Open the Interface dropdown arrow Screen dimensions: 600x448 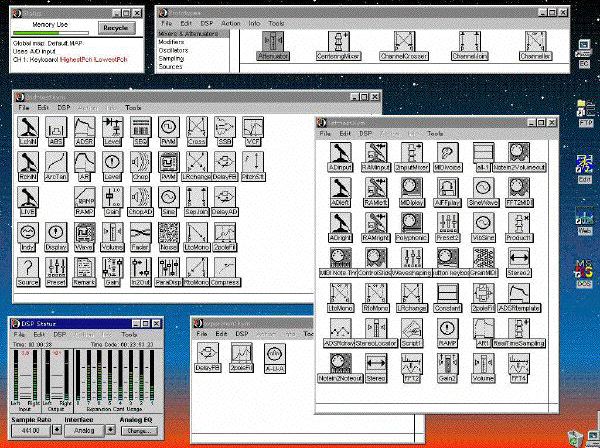[110, 430]
